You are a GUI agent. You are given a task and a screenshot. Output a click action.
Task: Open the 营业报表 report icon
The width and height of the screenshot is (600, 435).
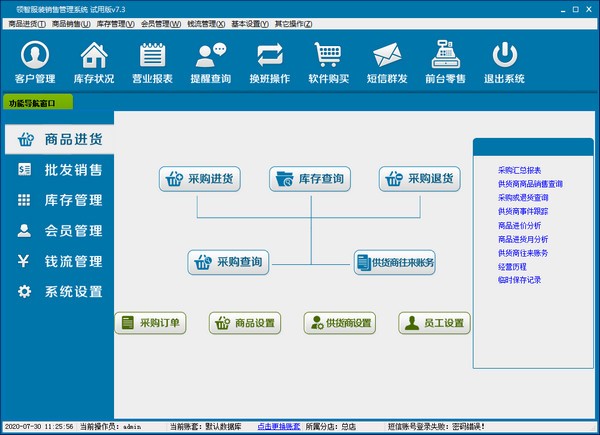click(152, 62)
